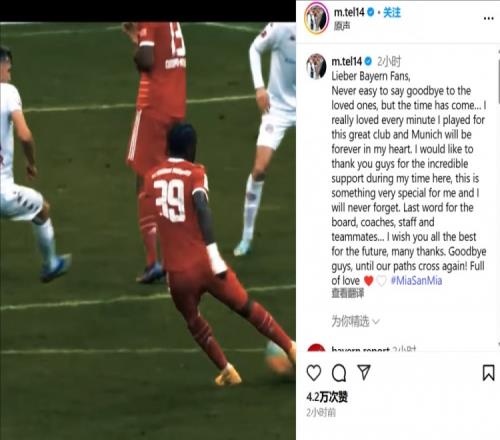Open bayern report commenter avatar

316,347
